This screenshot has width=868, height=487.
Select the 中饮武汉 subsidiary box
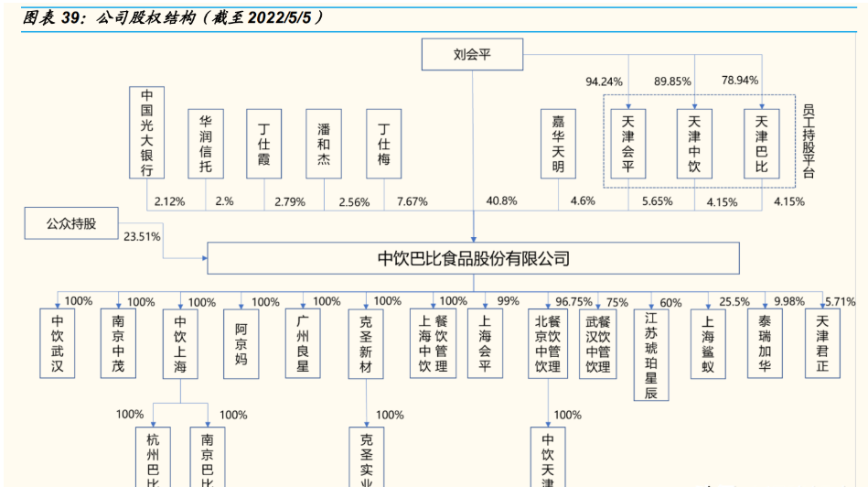pyautogui.click(x=58, y=343)
